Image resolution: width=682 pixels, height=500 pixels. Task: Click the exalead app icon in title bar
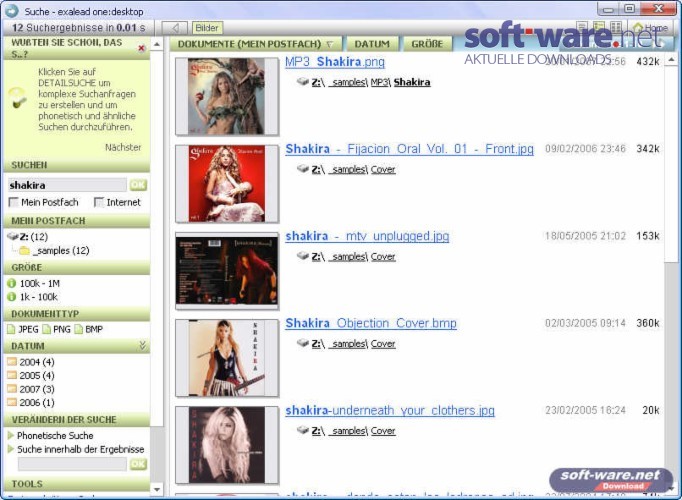pyautogui.click(x=11, y=11)
